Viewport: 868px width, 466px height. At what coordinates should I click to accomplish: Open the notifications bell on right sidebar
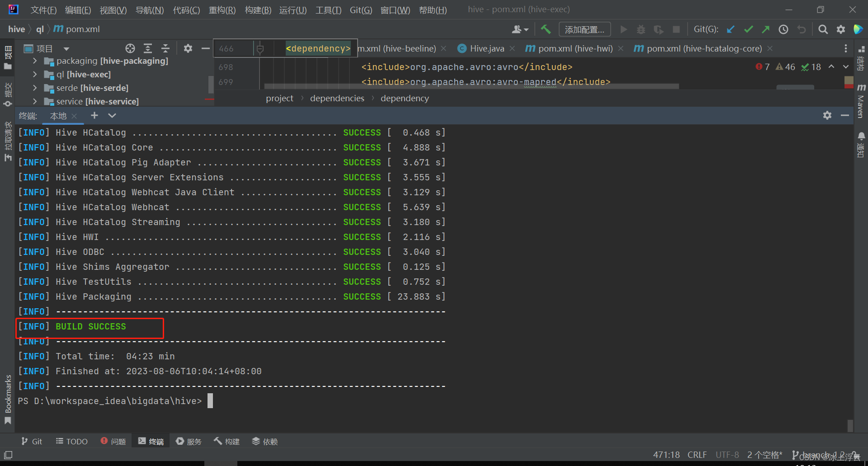(861, 145)
